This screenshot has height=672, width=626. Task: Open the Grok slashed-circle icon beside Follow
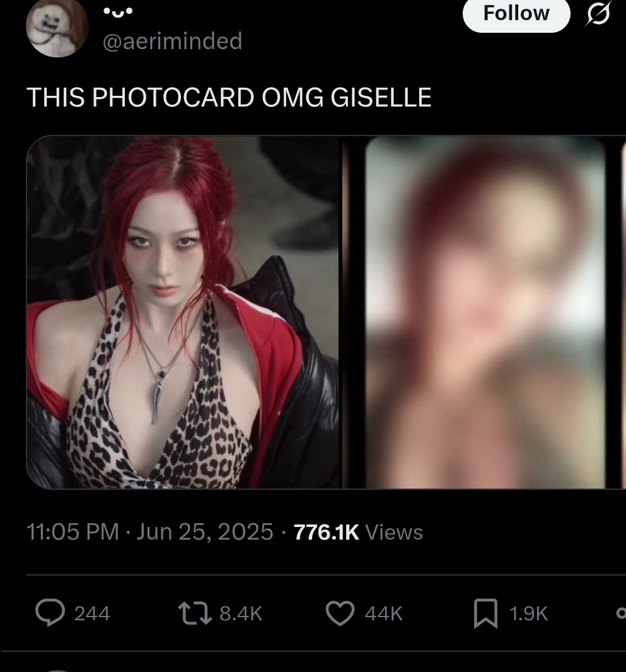(x=597, y=14)
